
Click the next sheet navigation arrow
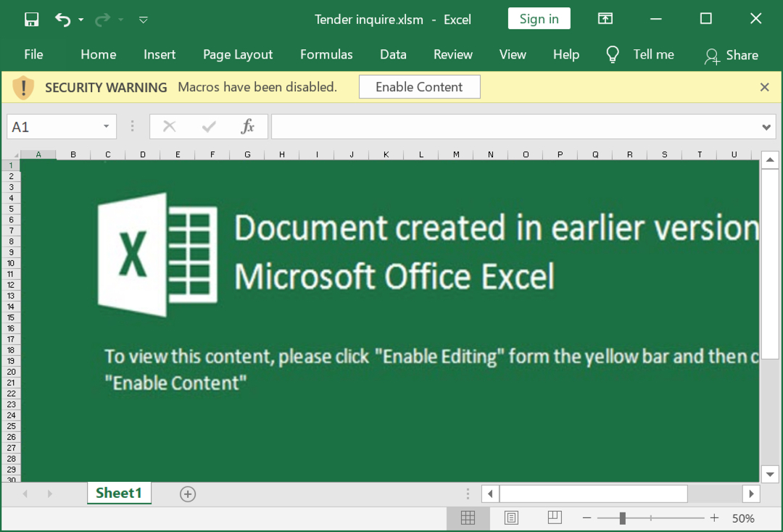[x=49, y=494]
